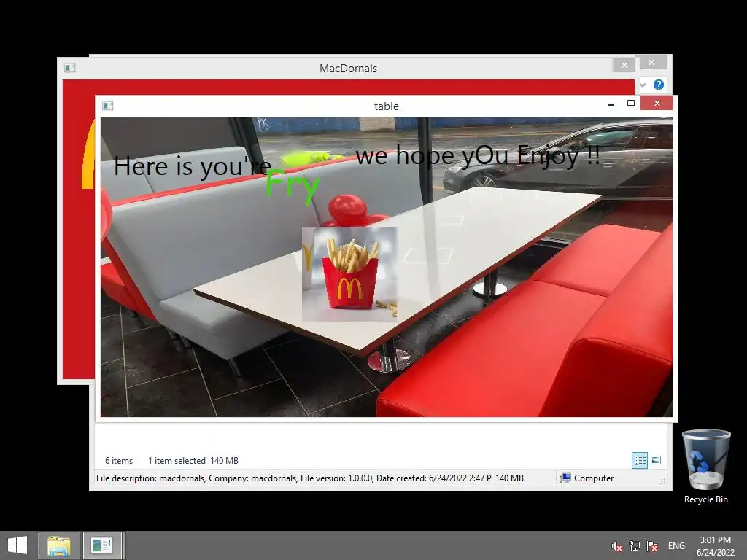Close the File Explorer window behind
The width and height of the screenshot is (747, 560).
[651, 63]
